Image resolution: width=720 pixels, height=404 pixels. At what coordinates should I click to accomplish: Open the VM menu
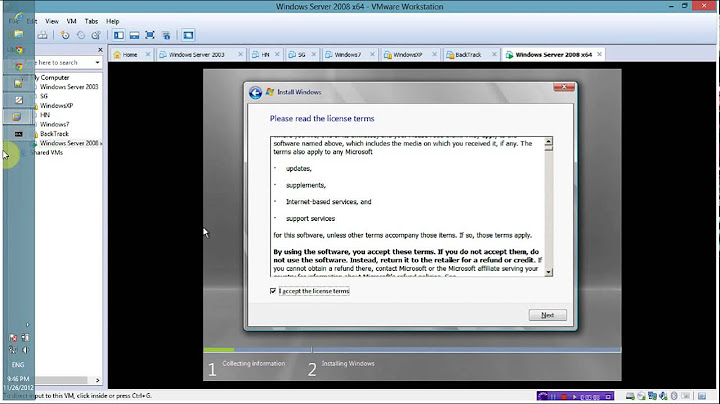(71, 21)
